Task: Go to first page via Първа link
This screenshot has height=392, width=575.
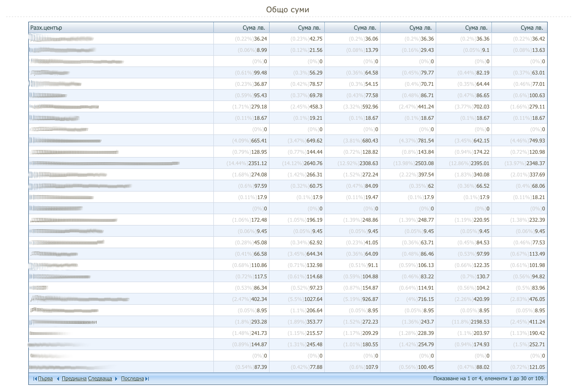Action: [45, 379]
